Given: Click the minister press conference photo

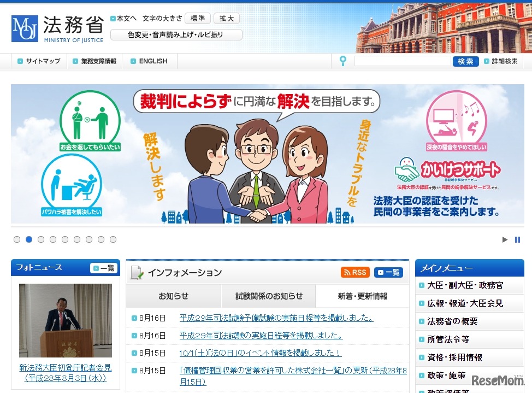Looking at the screenshot, I should pos(65,321).
